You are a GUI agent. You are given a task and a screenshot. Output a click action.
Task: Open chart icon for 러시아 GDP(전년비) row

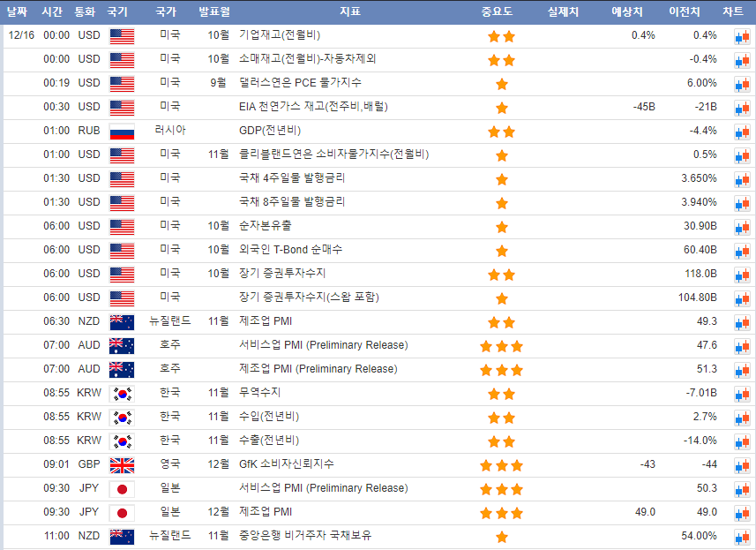click(741, 132)
